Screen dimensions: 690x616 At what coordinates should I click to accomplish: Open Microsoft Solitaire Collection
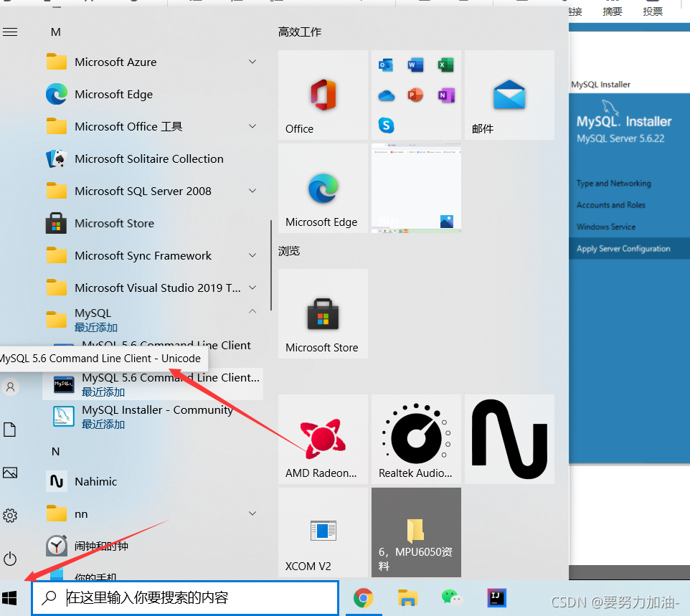pos(153,158)
